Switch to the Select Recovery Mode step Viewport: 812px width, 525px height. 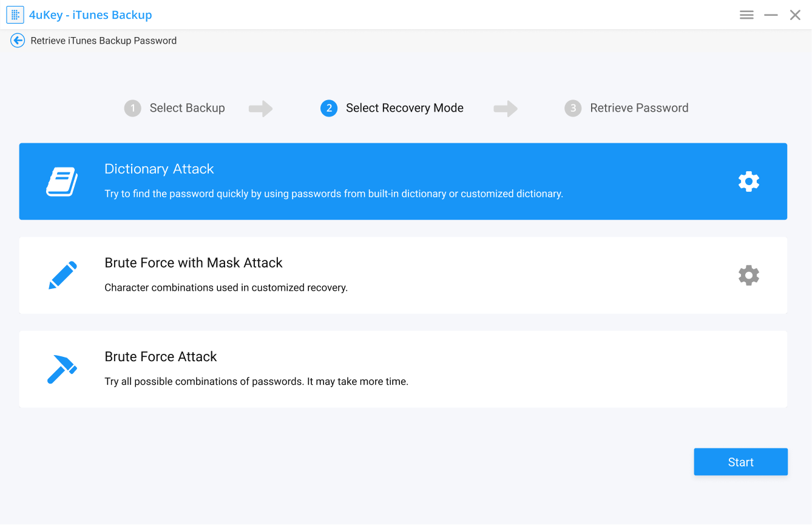coord(404,107)
